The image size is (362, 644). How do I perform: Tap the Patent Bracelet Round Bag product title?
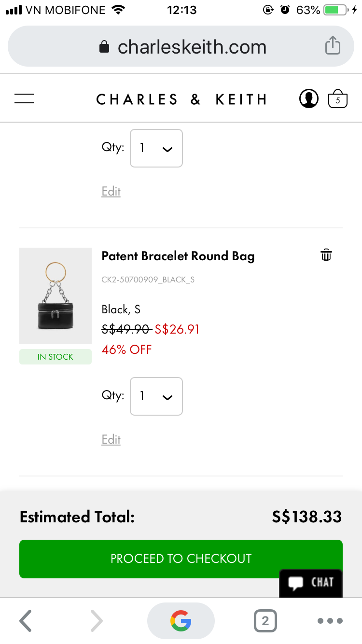coord(178,256)
